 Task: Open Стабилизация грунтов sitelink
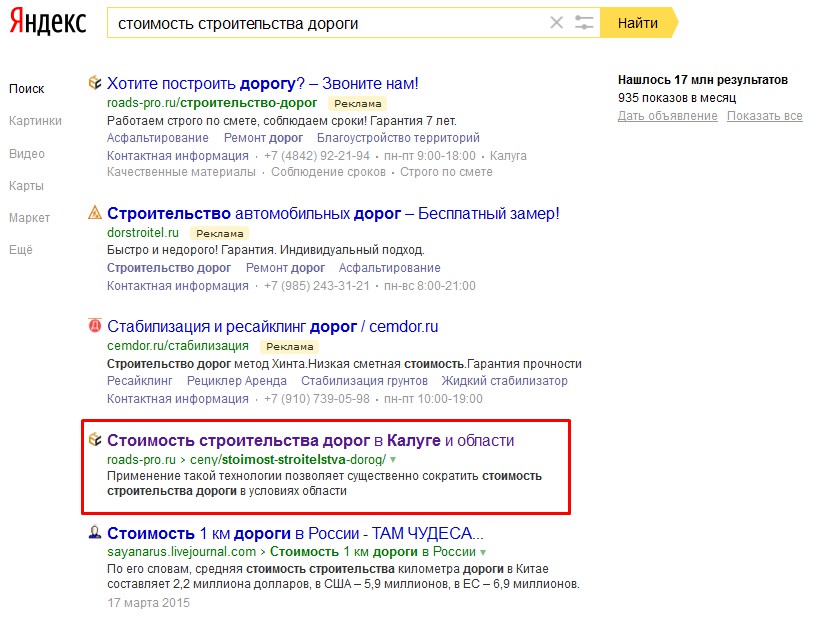[365, 381]
